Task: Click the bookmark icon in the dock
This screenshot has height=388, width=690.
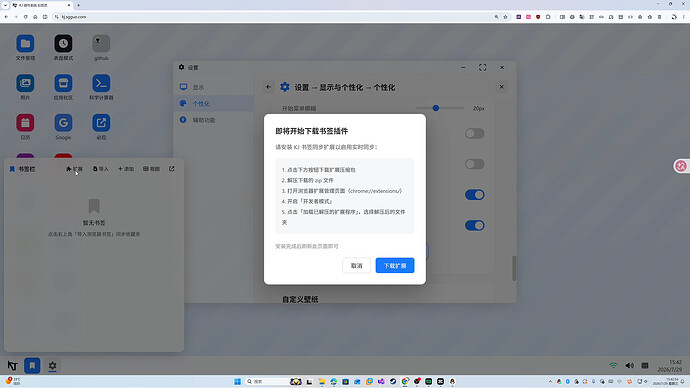Action: coord(32,366)
